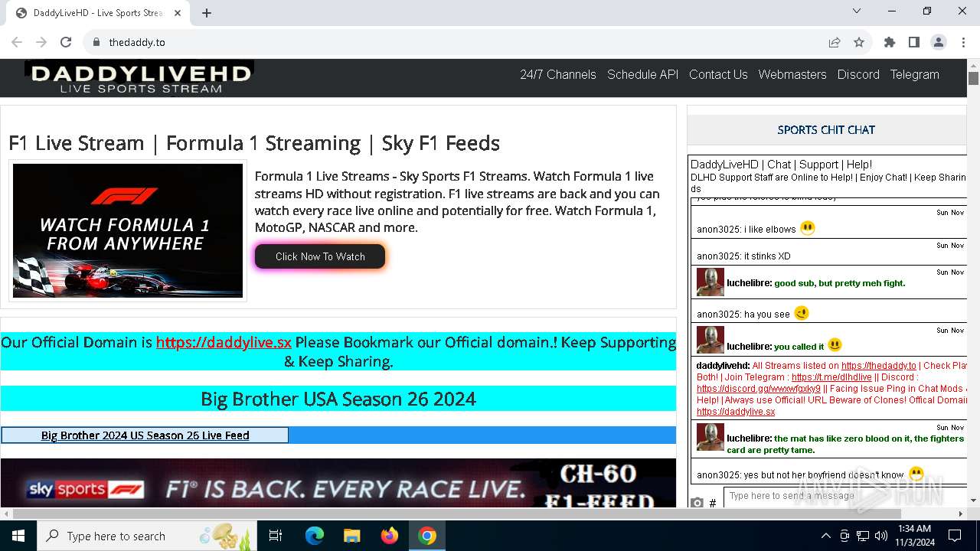Open the Chrome three-dot menu
The width and height of the screenshot is (980, 551).
(x=963, y=42)
